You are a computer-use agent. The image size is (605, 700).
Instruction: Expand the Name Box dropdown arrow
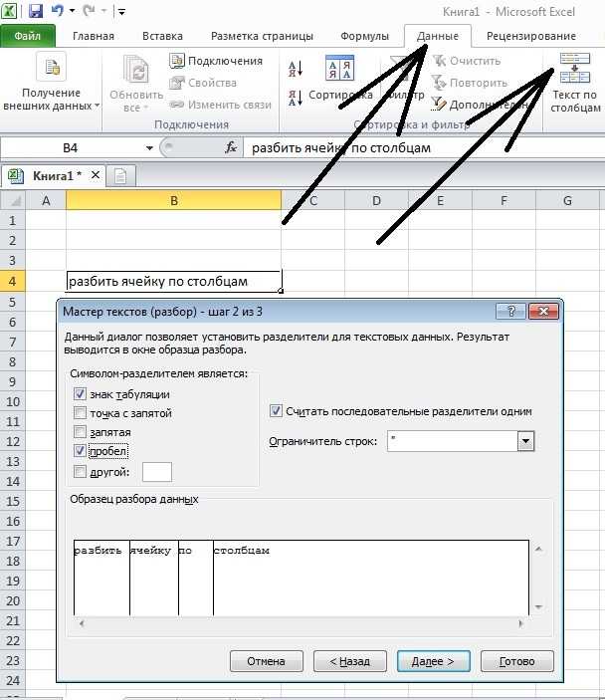149,147
